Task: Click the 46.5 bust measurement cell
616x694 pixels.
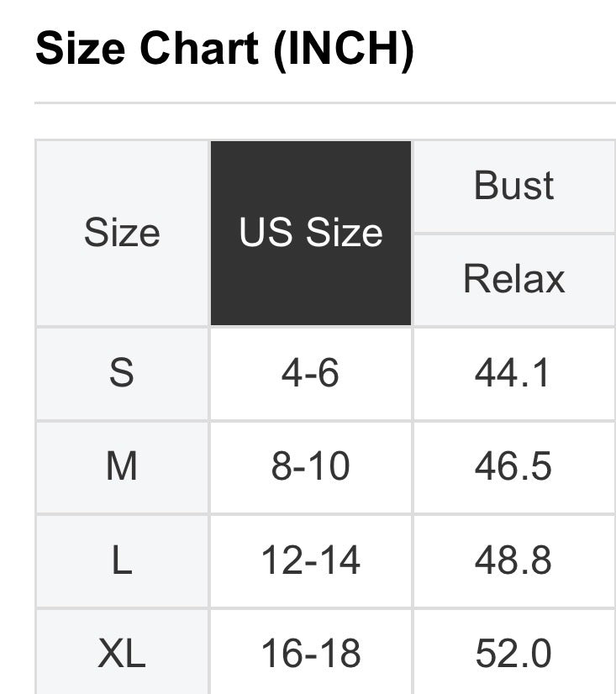Action: coord(513,465)
